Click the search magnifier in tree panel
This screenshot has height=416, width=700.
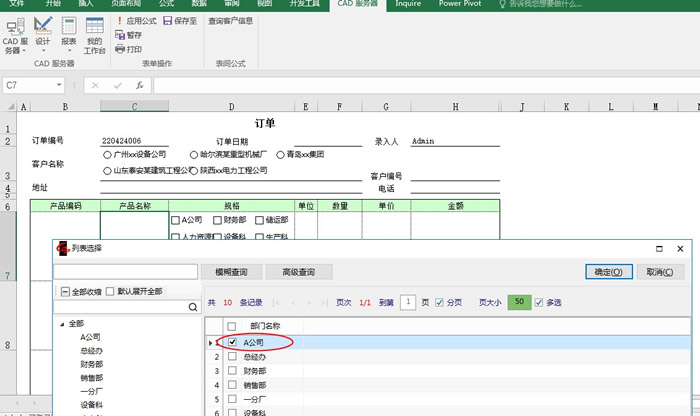190,309
